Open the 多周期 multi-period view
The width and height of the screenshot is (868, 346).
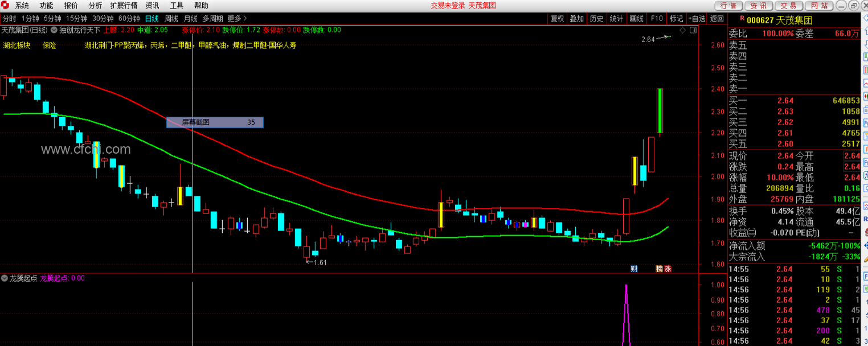(x=212, y=18)
